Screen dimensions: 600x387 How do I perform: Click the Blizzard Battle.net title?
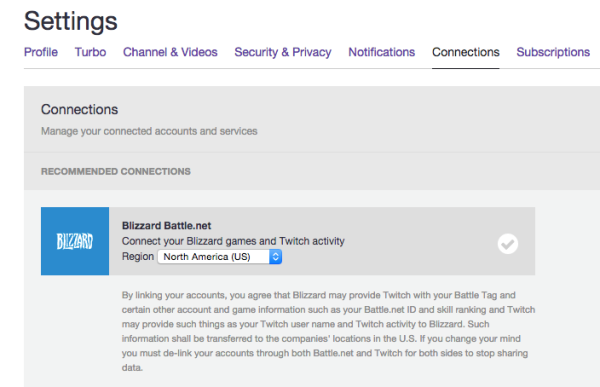click(x=166, y=225)
